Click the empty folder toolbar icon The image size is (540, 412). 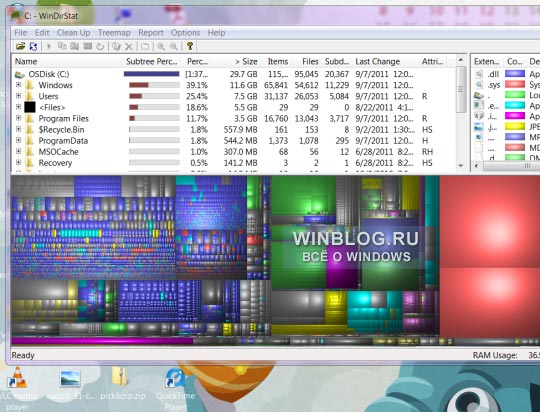click(145, 46)
